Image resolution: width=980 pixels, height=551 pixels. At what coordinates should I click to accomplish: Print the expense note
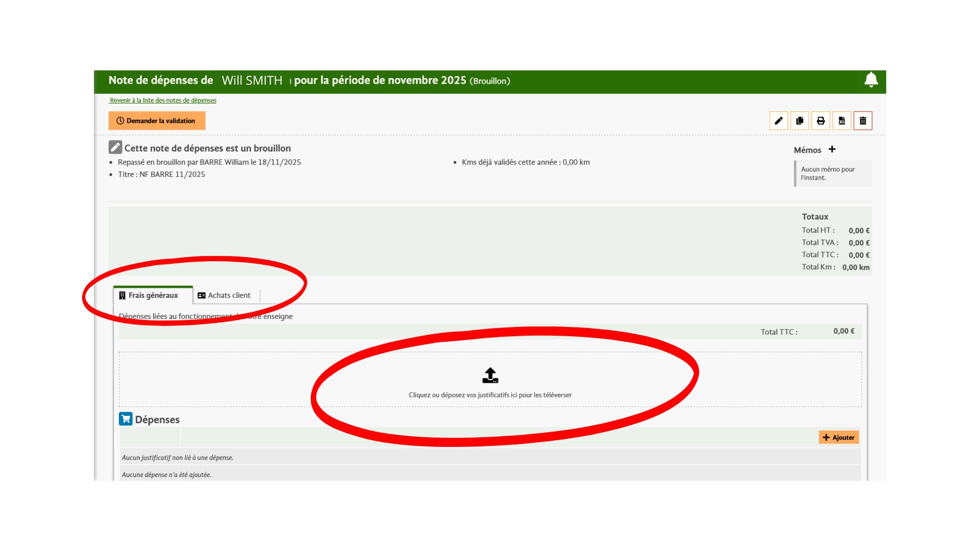(x=821, y=121)
